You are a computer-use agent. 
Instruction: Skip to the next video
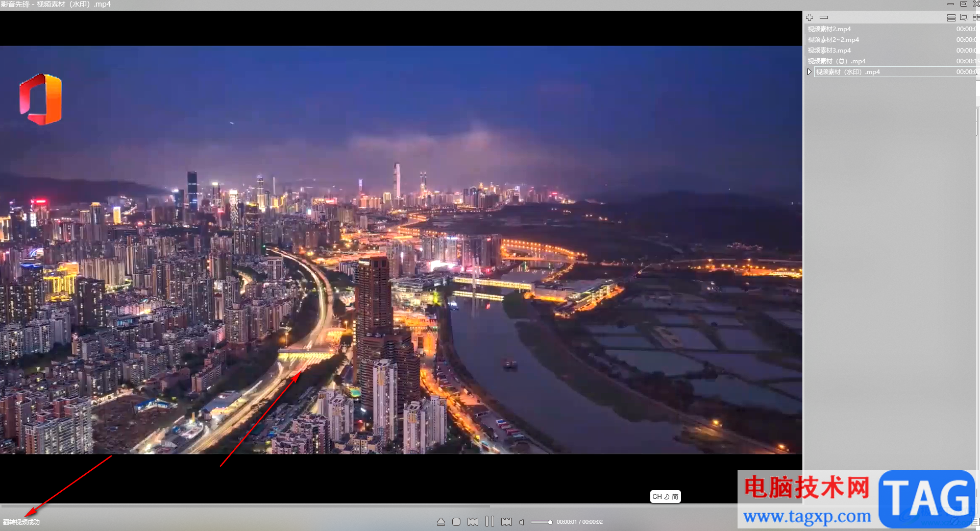pos(506,522)
